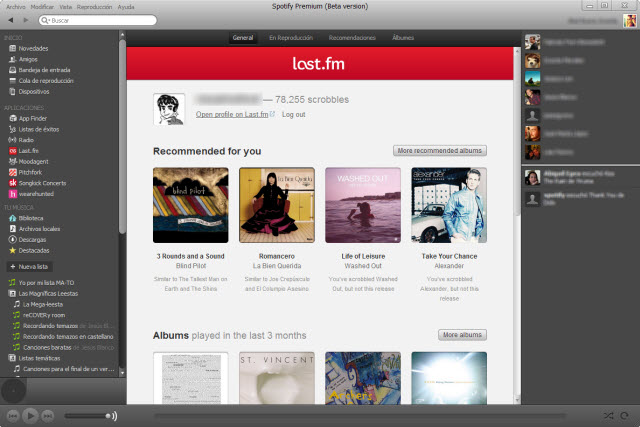Open Take Your Chance album cover
Image resolution: width=640 pixels, height=427 pixels.
click(x=449, y=205)
